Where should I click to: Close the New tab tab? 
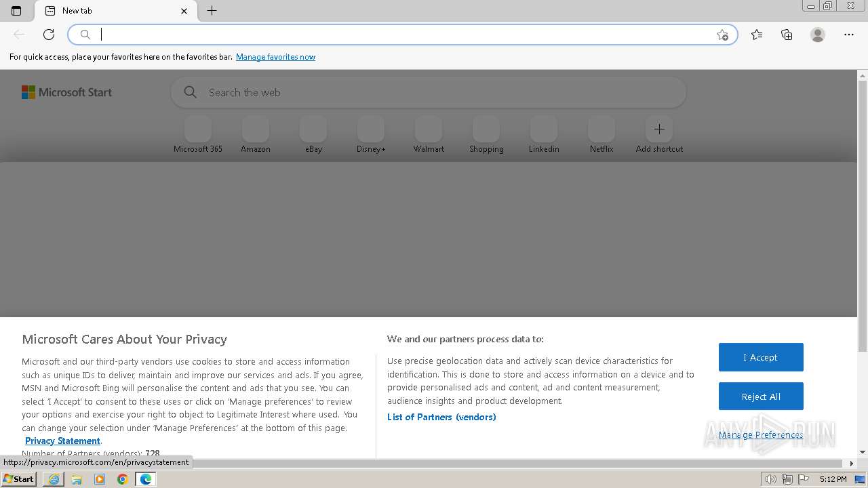tap(184, 11)
